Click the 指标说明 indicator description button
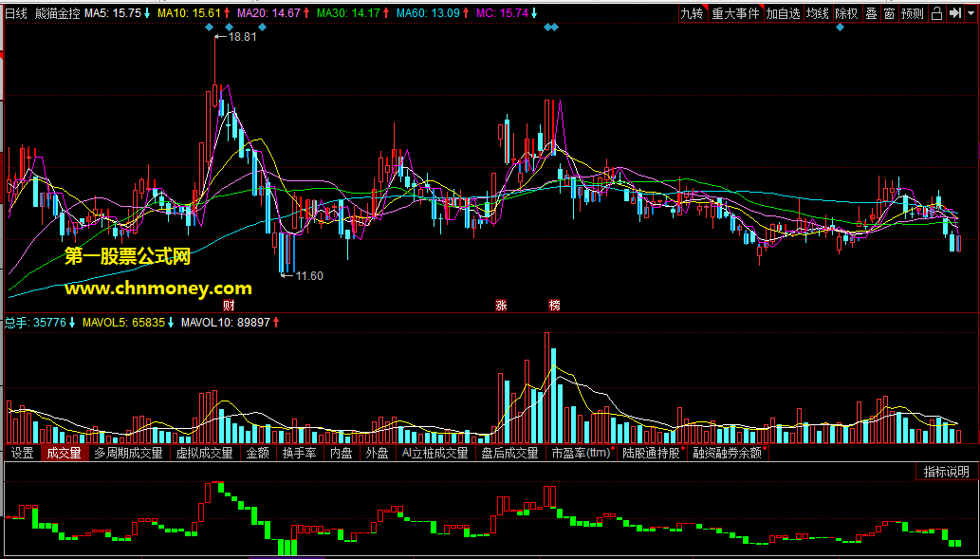The width and height of the screenshot is (980, 559). [x=946, y=472]
